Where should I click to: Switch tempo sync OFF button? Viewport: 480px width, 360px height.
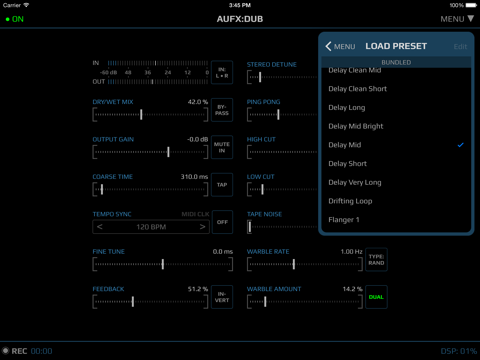222,222
